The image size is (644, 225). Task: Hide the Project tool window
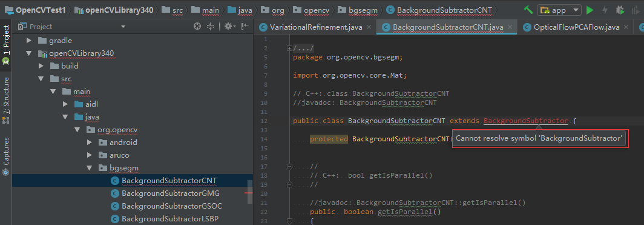point(245,26)
